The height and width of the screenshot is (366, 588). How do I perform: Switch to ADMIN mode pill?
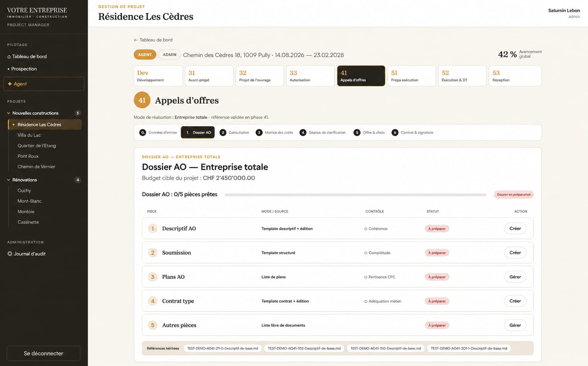pos(170,55)
